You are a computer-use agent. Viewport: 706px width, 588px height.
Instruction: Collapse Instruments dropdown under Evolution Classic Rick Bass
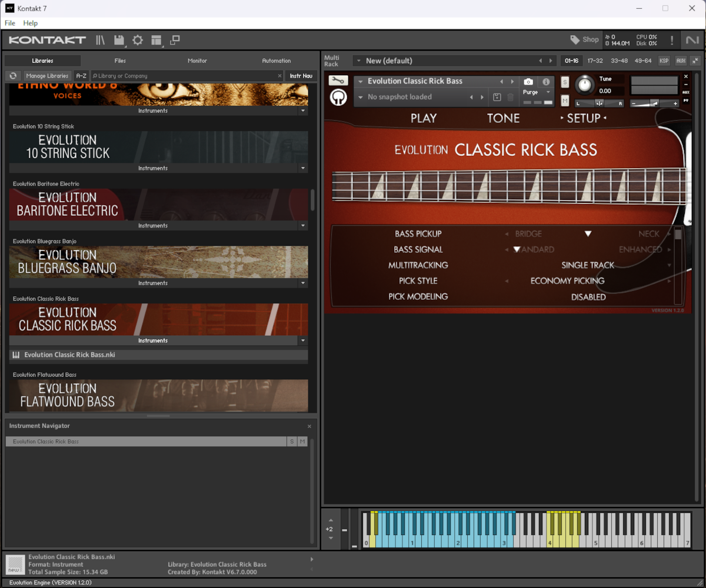(x=303, y=340)
